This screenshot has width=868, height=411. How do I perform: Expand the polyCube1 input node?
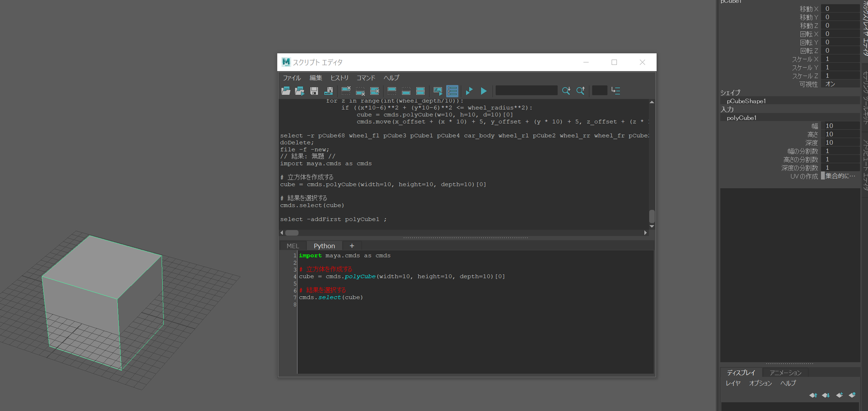click(x=741, y=118)
